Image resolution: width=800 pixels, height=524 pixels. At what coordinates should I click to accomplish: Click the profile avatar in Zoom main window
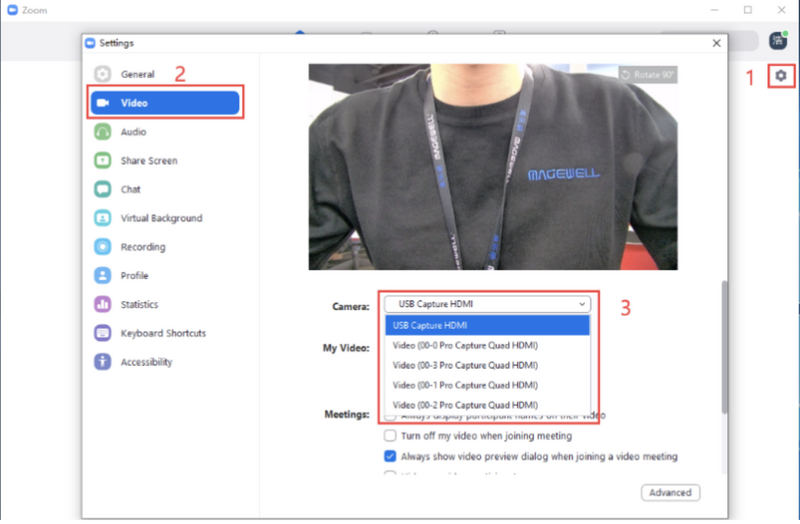[778, 41]
